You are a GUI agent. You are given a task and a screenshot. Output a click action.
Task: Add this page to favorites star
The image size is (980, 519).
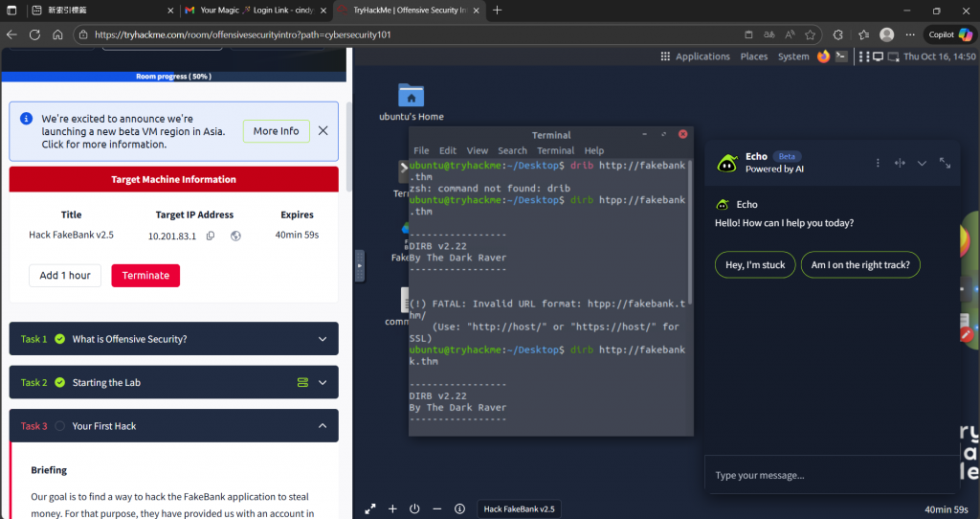tap(810, 34)
